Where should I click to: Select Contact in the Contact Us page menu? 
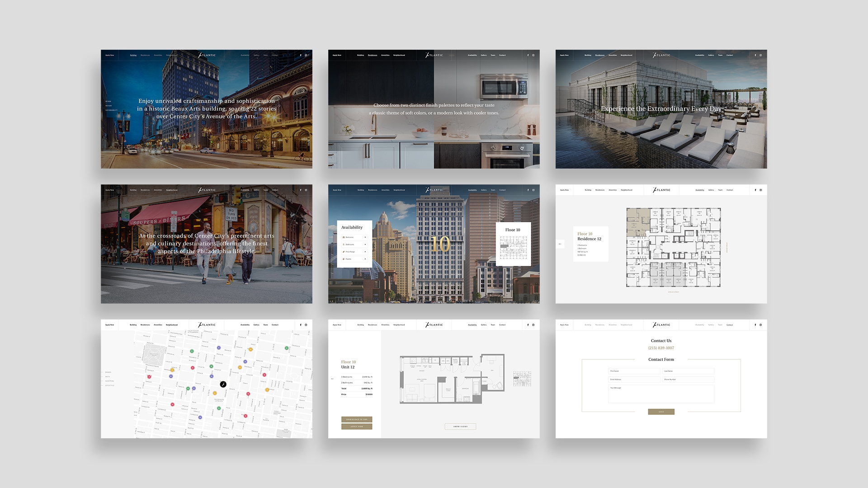(x=730, y=325)
